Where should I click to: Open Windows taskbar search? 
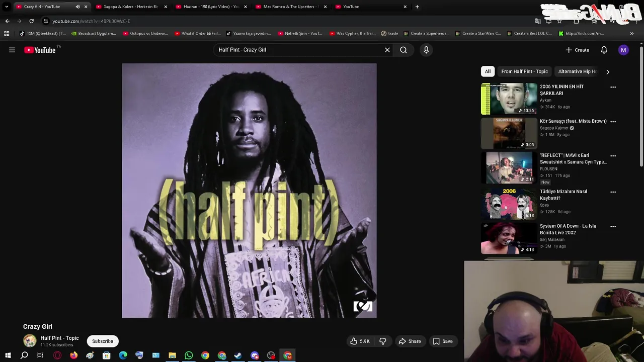point(24,355)
